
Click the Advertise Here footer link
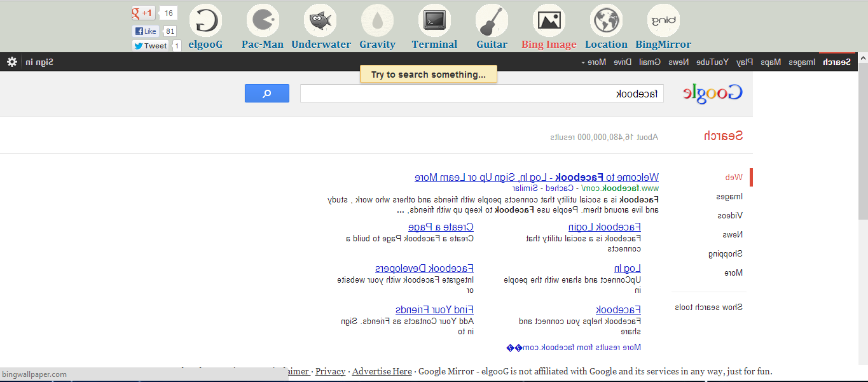(x=382, y=371)
